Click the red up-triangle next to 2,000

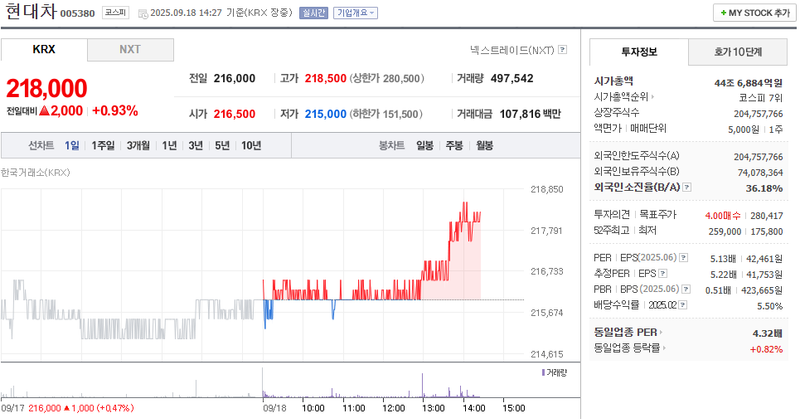coord(44,111)
